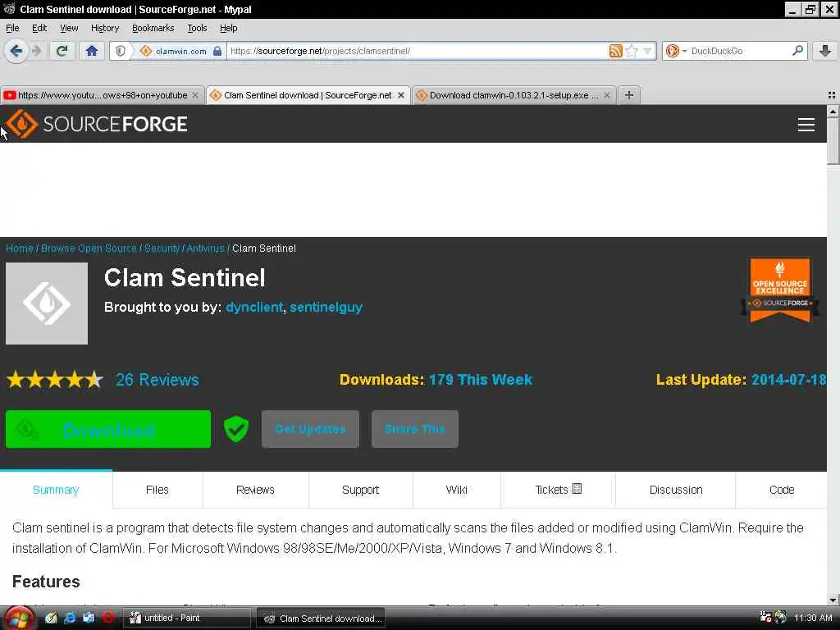Follow the Browse Open Source breadcrumb

click(x=89, y=249)
